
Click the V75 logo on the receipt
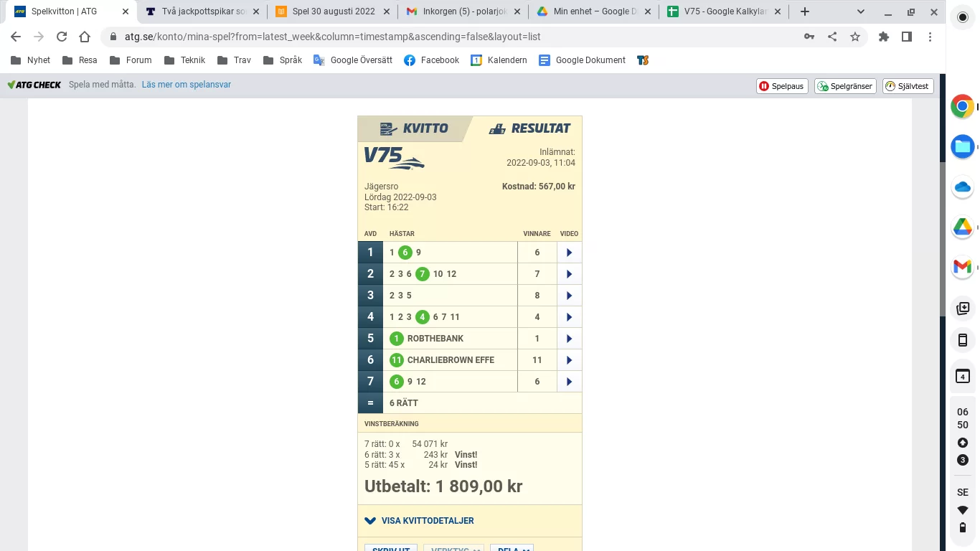point(393,159)
